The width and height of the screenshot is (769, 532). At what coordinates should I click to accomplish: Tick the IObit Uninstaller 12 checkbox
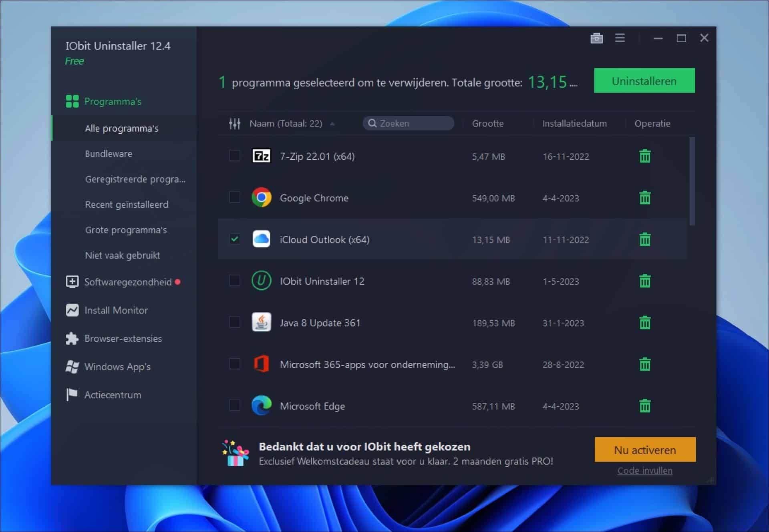coord(235,281)
